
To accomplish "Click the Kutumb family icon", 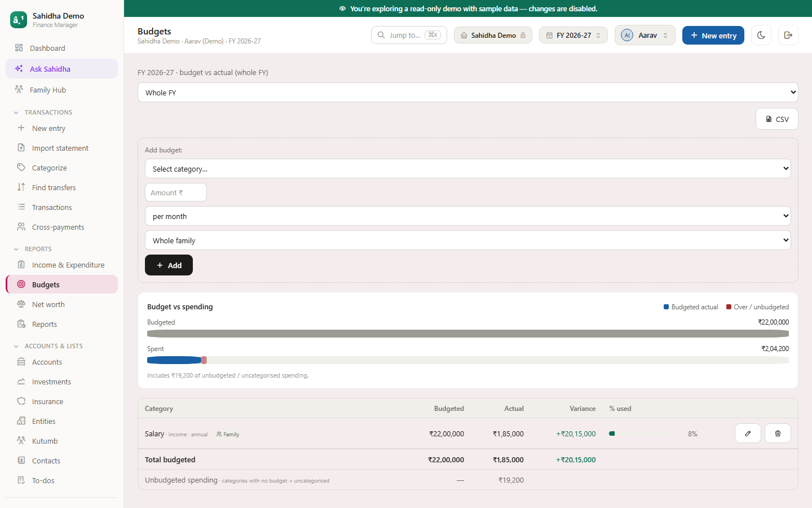I will pos(21,441).
